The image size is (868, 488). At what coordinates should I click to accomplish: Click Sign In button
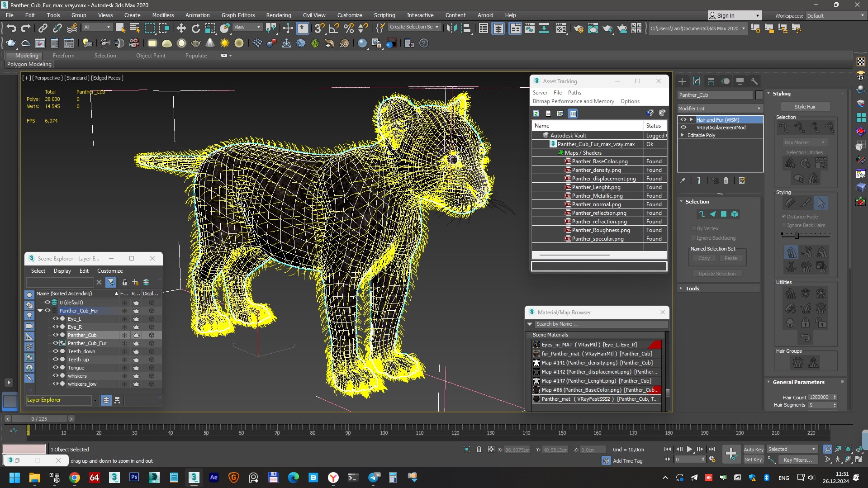point(735,16)
